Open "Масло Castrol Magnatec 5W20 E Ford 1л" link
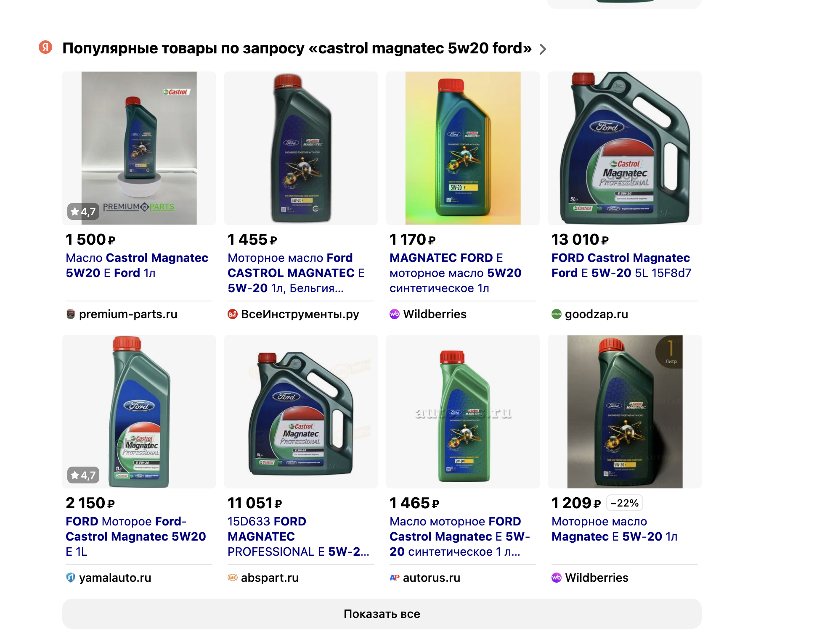Viewport: 822px width, 644px height. [137, 265]
